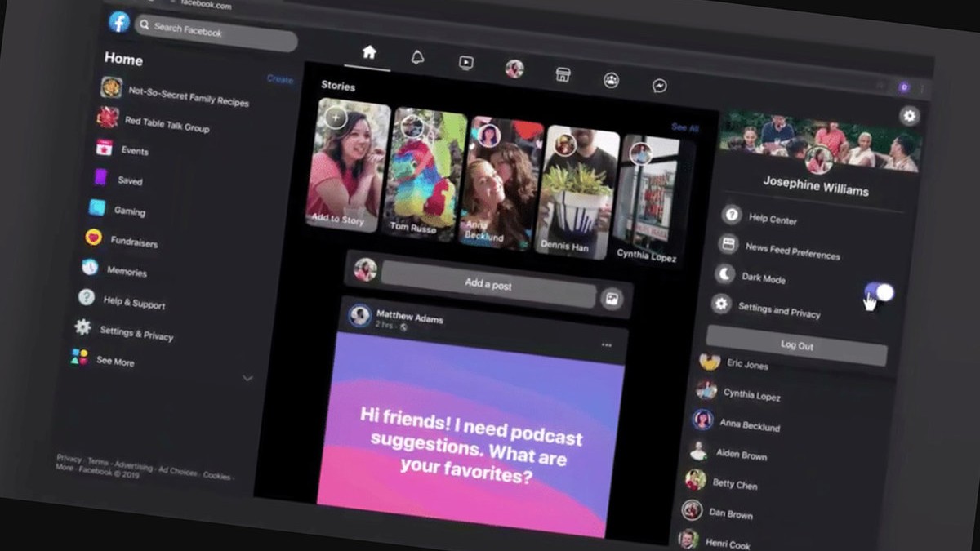980x551 pixels.
Task: Open the Home tab house icon
Action: tap(369, 52)
